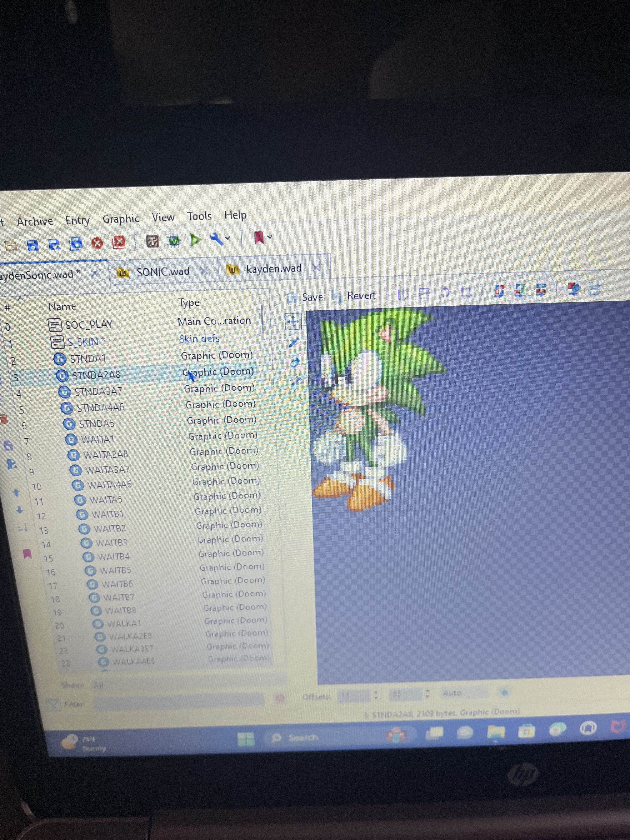
Task: Open the Entry menu
Action: pyautogui.click(x=77, y=220)
